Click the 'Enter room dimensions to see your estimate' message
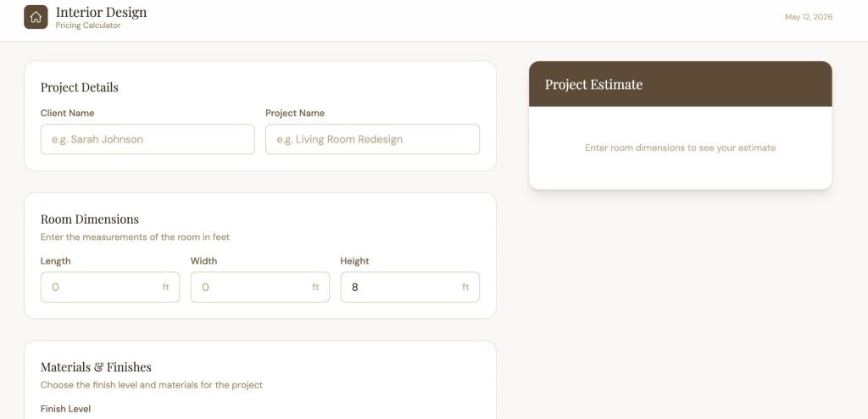Image resolution: width=868 pixels, height=419 pixels. (x=680, y=148)
